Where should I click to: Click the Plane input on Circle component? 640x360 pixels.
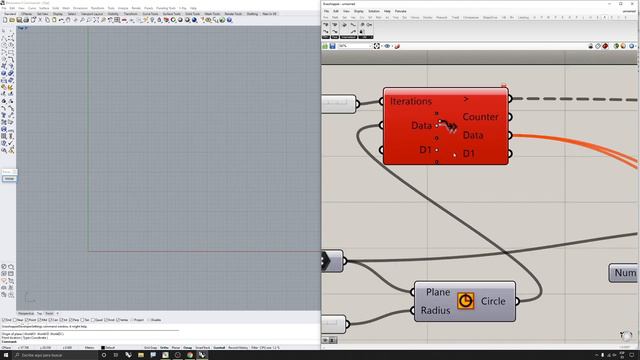[438, 292]
